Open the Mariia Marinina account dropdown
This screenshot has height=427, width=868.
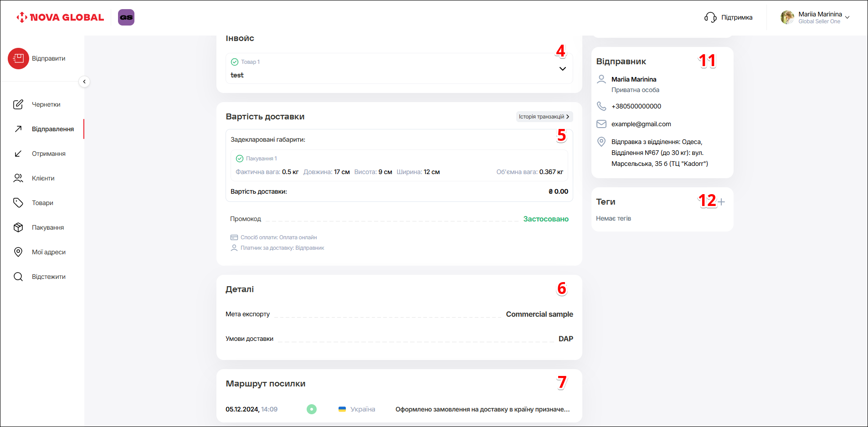coord(847,17)
